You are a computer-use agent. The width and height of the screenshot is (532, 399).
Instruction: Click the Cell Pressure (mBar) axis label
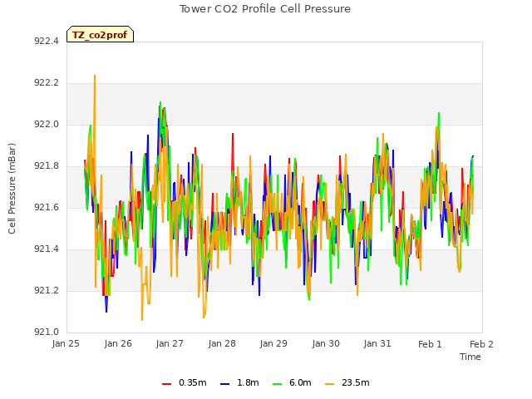pos(12,189)
